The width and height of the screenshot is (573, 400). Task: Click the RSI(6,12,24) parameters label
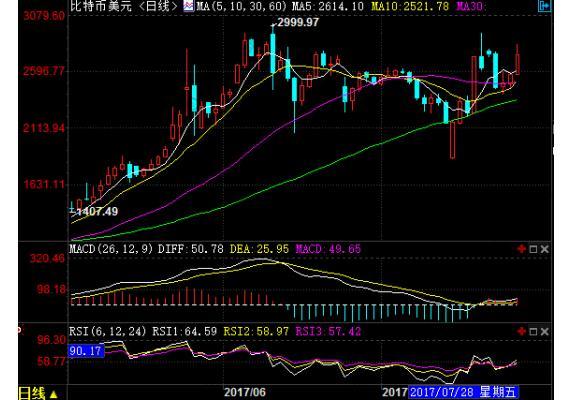pos(108,331)
